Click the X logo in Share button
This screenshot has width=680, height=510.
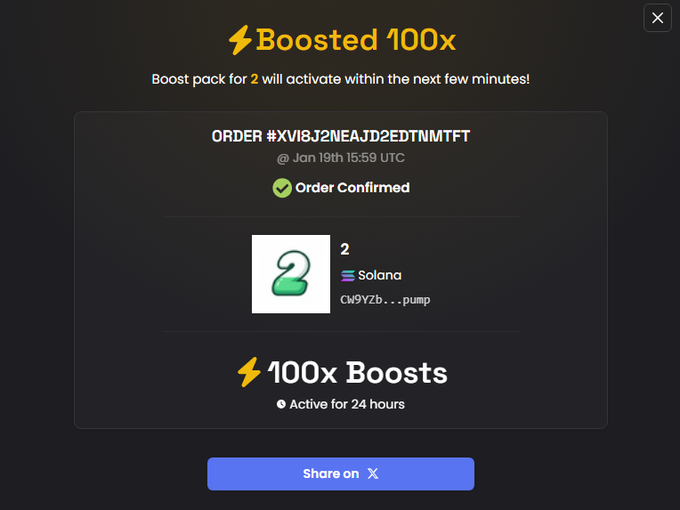click(x=373, y=474)
